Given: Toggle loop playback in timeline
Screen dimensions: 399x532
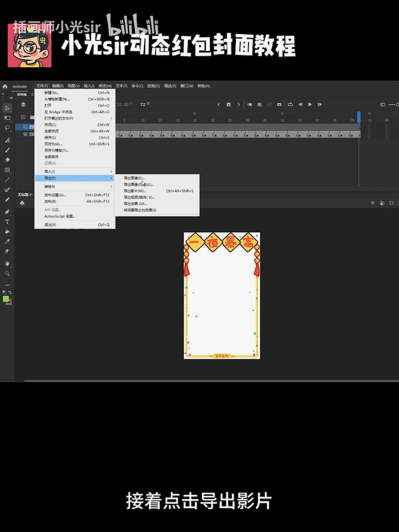Looking at the screenshot, I should pos(290,105).
